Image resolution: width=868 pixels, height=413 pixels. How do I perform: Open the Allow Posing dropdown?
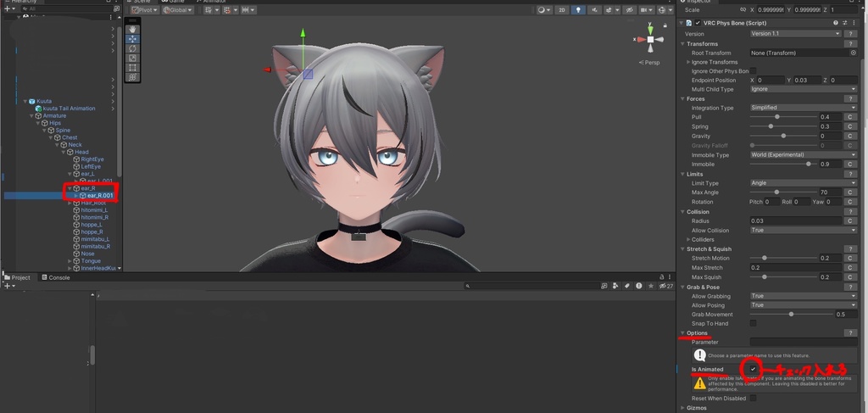(804, 305)
